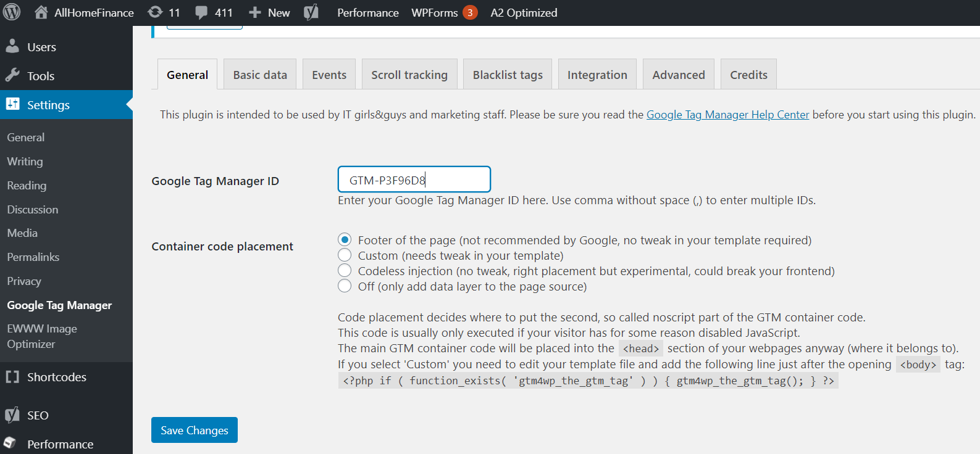Open A2 Optimized admin bar menu
980x454 pixels.
[x=524, y=12]
